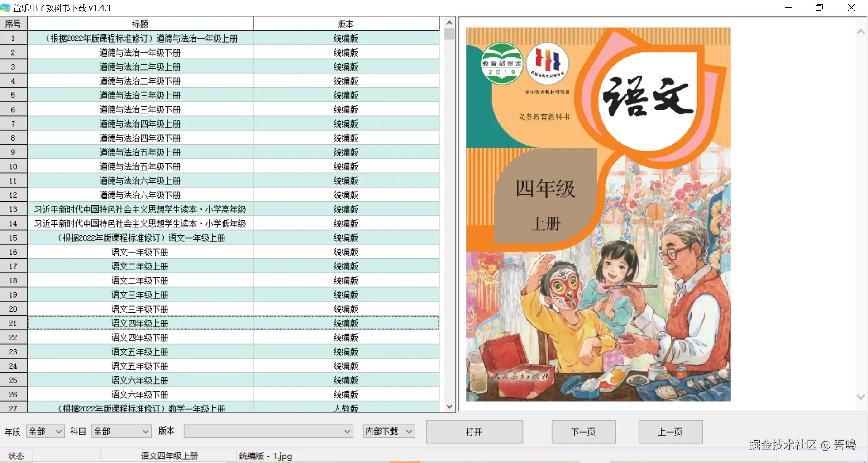The height and width of the screenshot is (463, 868).
Task: Open the 科目 subject dropdown
Action: click(x=121, y=431)
